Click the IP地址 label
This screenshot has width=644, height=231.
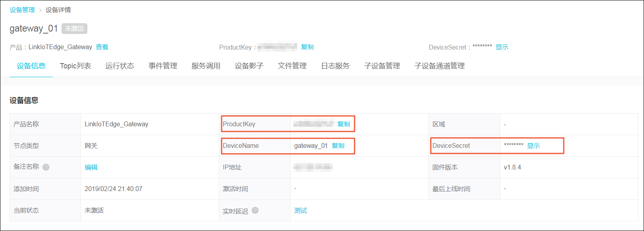[232, 167]
